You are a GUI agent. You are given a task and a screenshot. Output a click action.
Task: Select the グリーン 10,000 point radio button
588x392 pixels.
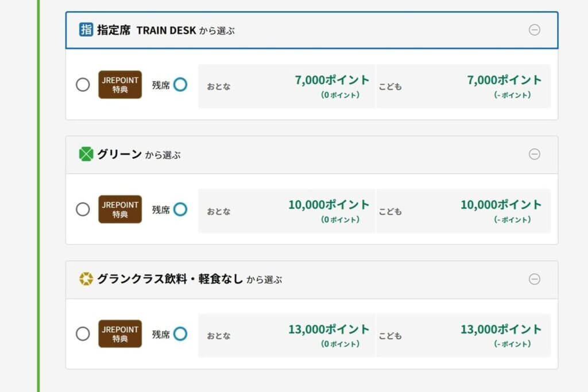click(83, 209)
